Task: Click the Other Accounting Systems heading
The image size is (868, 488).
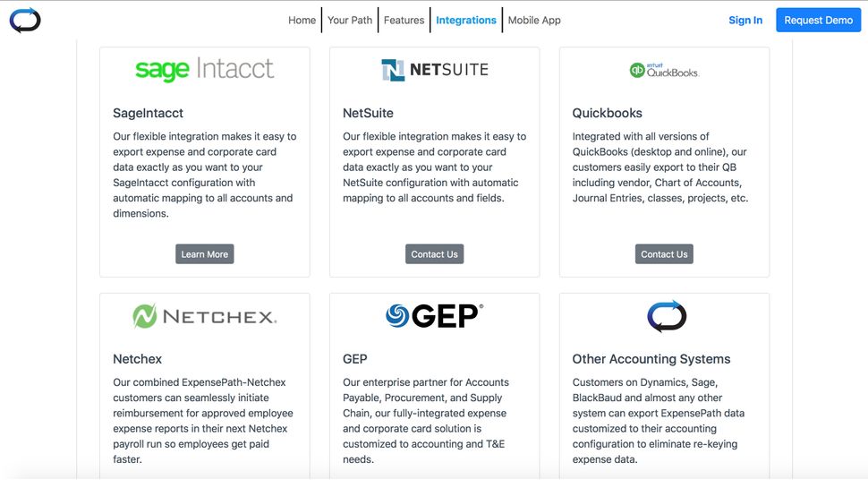Action: pos(651,359)
